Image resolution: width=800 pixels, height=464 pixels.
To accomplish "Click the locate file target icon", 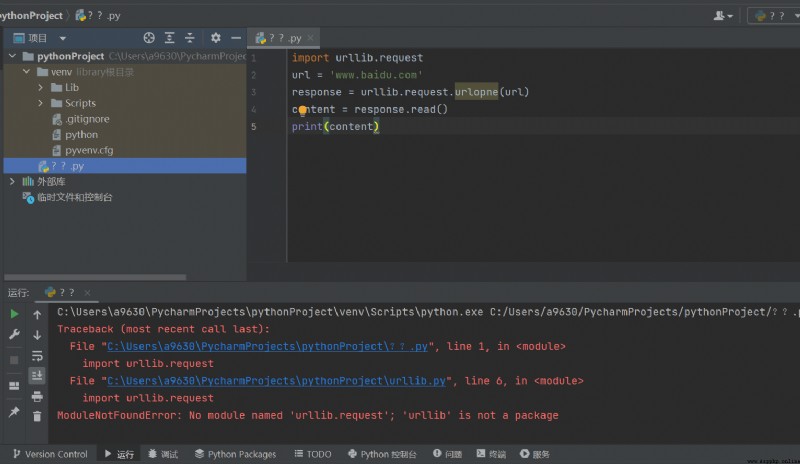I will click(x=149, y=38).
